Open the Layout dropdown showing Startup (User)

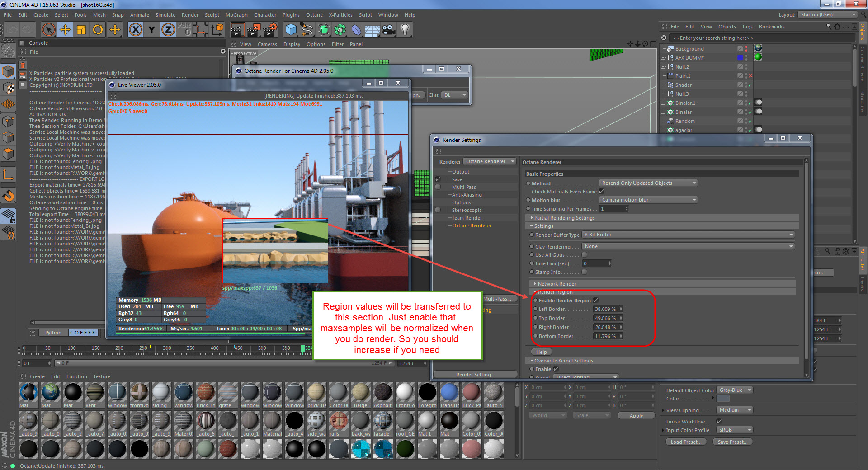[x=827, y=15]
